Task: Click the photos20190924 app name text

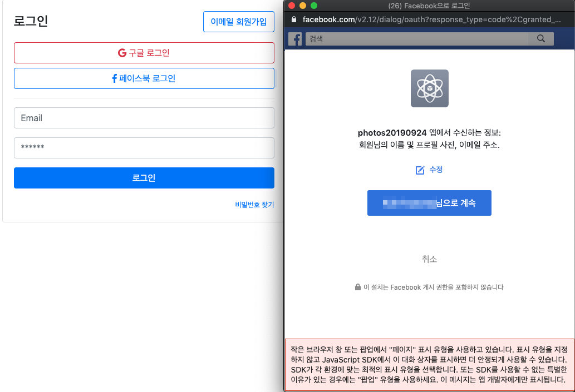Action: point(392,133)
